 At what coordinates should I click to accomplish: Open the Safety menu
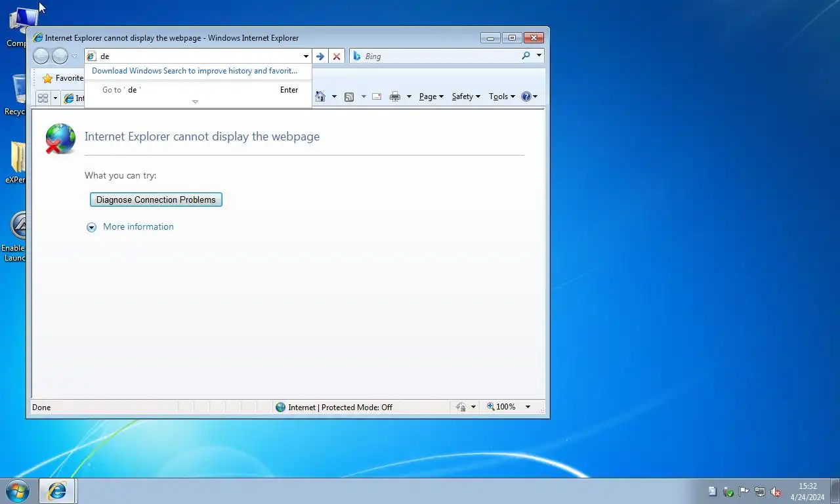466,96
